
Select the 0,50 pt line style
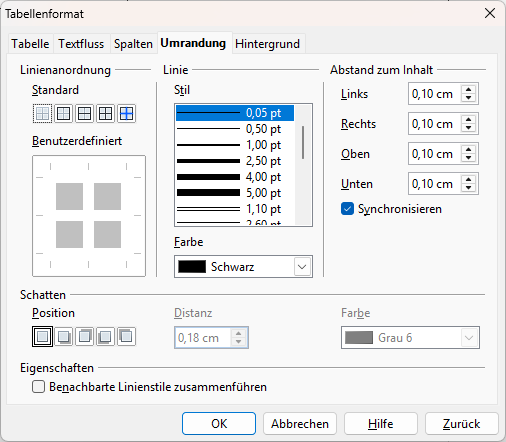pos(235,129)
